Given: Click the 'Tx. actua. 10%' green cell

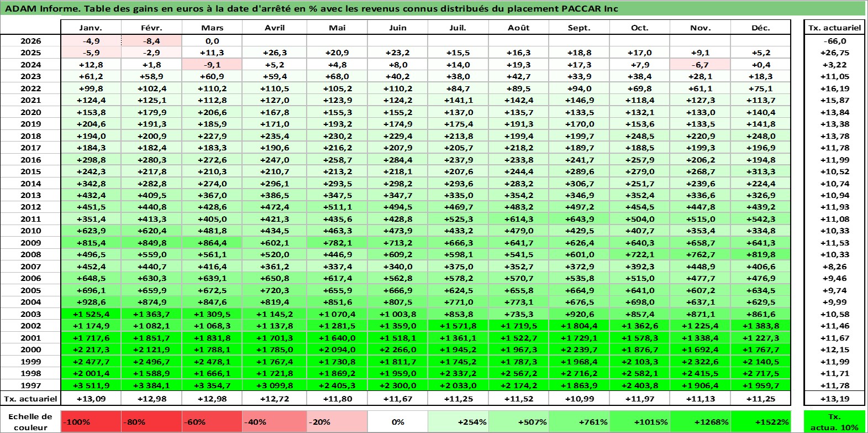Looking at the screenshot, I should [835, 421].
